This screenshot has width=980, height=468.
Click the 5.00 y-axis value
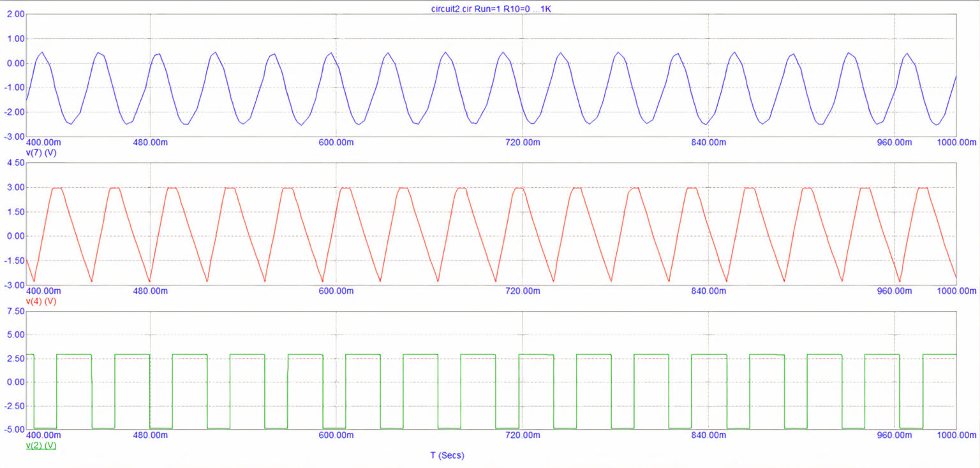[x=15, y=335]
